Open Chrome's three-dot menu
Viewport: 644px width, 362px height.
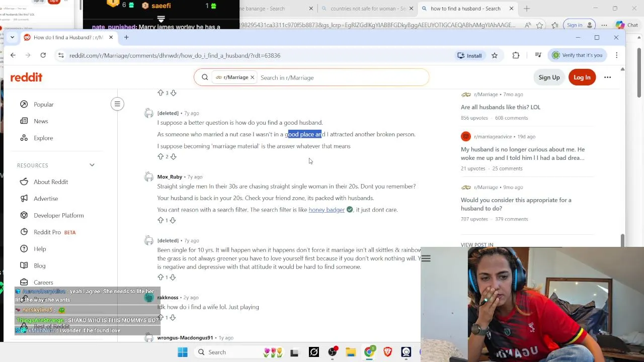coord(617,55)
